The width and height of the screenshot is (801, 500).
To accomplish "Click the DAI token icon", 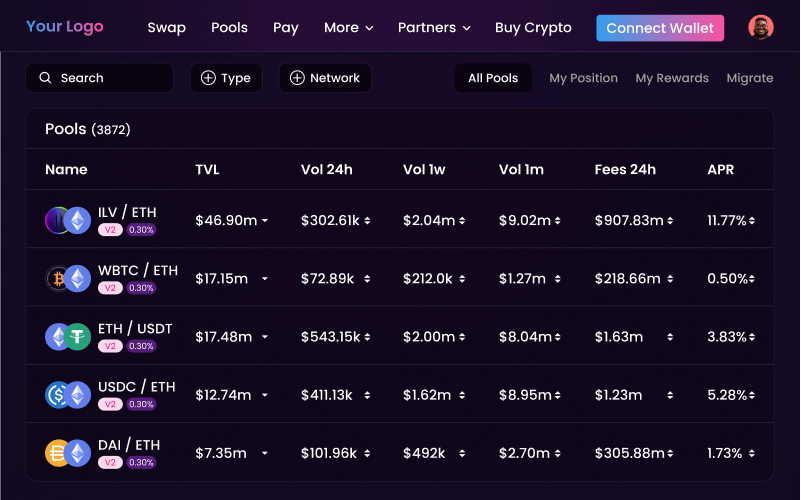I will coord(57,453).
